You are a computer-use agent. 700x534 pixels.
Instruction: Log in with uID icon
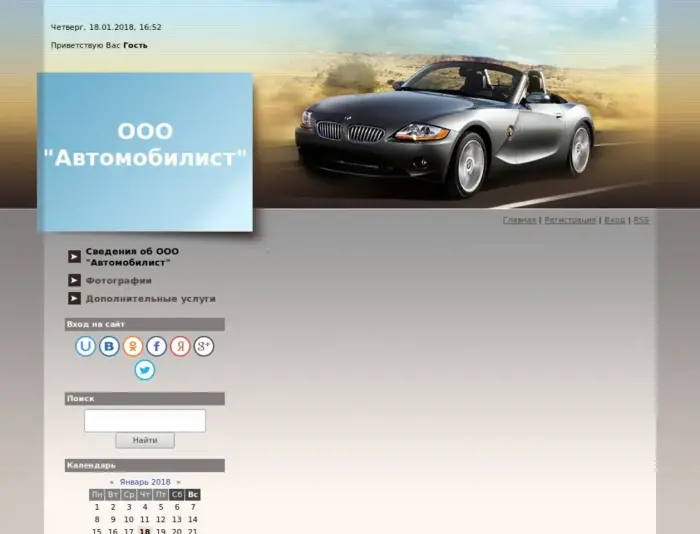pyautogui.click(x=86, y=346)
